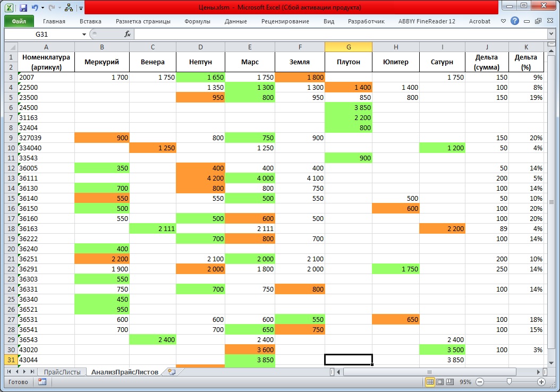Image resolution: width=560 pixels, height=392 pixels.
Task: Open the Acrobat ribbon tab
Action: pos(479,21)
